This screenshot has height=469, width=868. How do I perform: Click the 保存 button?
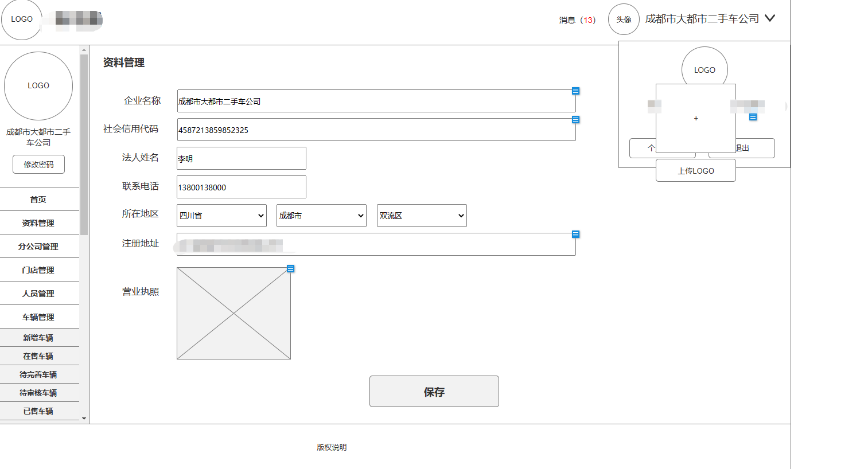pos(434,392)
